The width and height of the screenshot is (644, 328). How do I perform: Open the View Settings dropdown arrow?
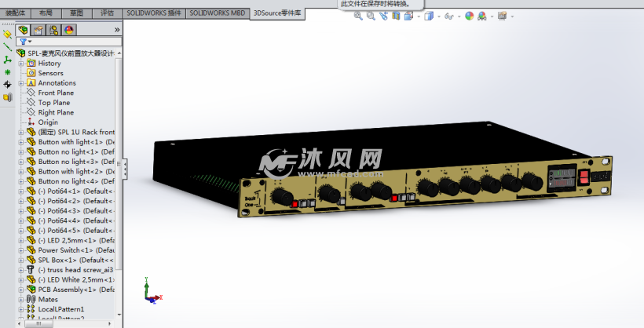pos(512,16)
